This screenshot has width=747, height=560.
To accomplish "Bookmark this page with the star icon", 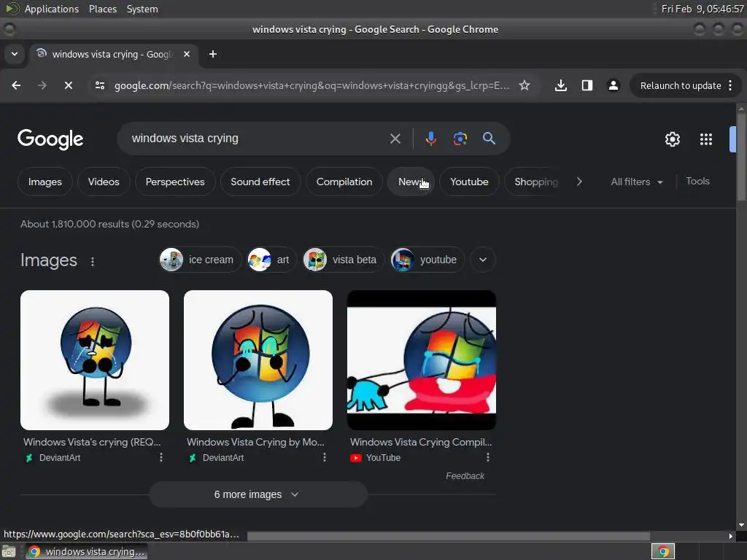I will tap(525, 85).
